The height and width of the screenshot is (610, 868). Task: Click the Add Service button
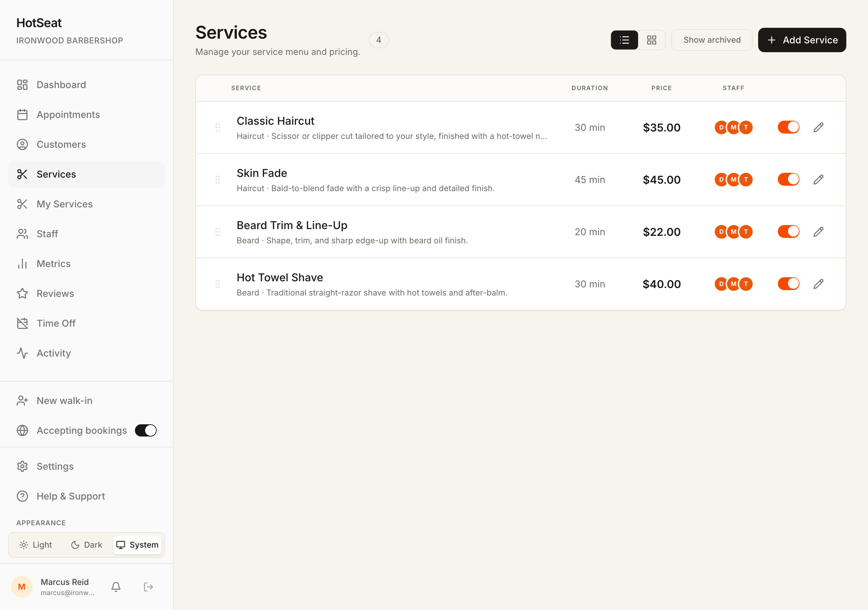tap(802, 40)
